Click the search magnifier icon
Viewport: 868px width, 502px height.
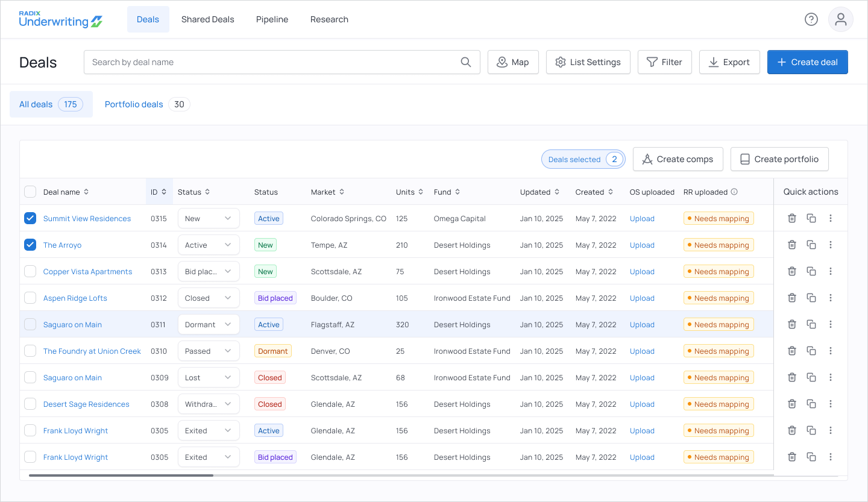pos(466,62)
